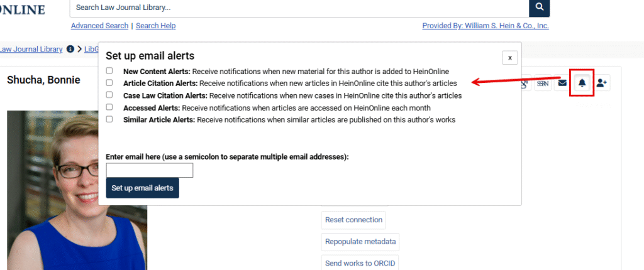
Task: Close the email alerts dialog
Action: point(509,57)
